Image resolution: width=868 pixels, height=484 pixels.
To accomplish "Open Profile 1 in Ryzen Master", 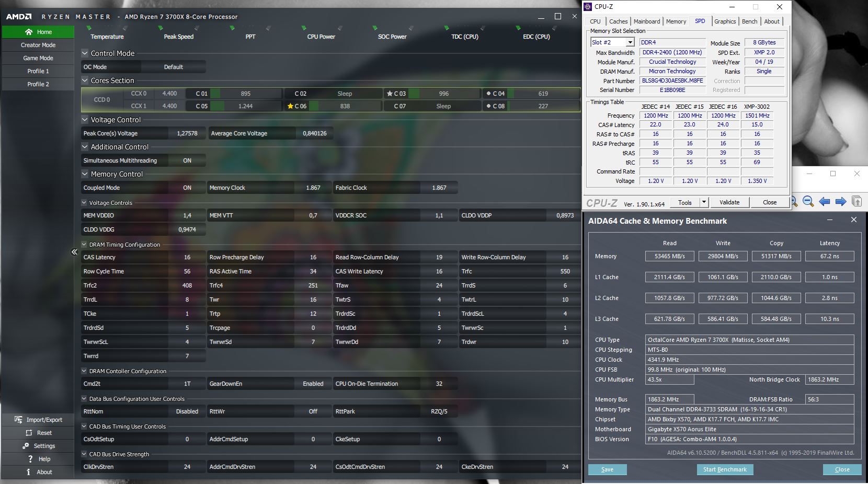I will pyautogui.click(x=38, y=71).
